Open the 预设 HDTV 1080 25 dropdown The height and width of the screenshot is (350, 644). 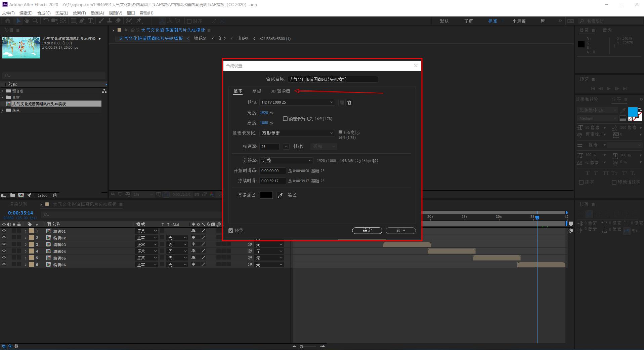click(297, 102)
